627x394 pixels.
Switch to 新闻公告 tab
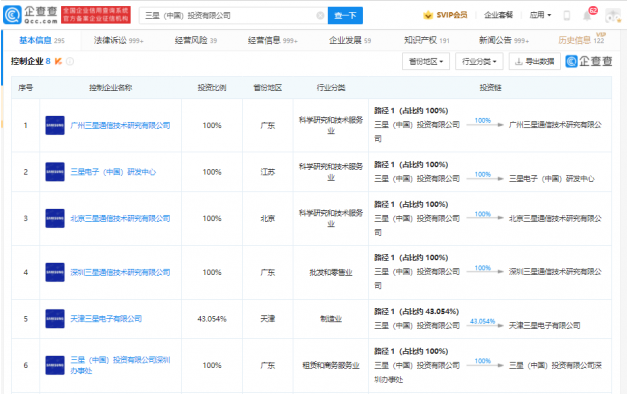click(x=504, y=40)
